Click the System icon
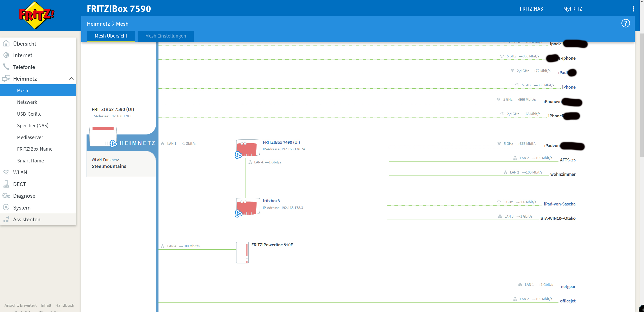The height and width of the screenshot is (312, 644). click(x=6, y=207)
